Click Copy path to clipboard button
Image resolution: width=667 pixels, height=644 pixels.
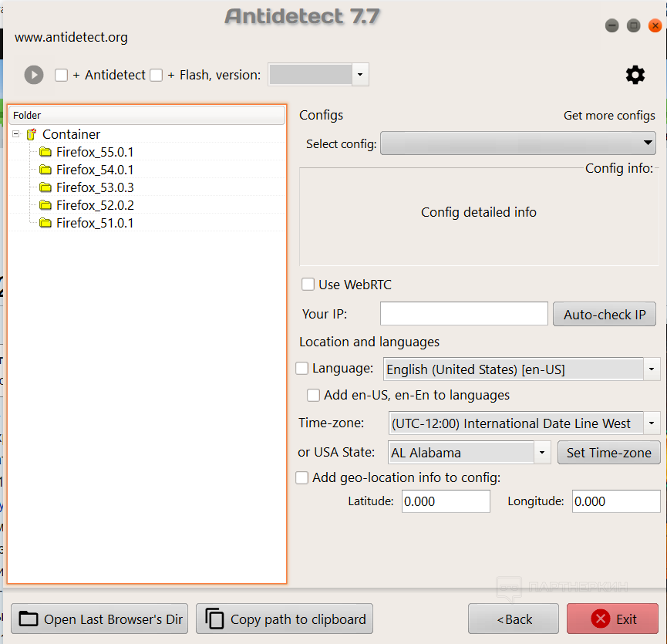[x=285, y=619]
